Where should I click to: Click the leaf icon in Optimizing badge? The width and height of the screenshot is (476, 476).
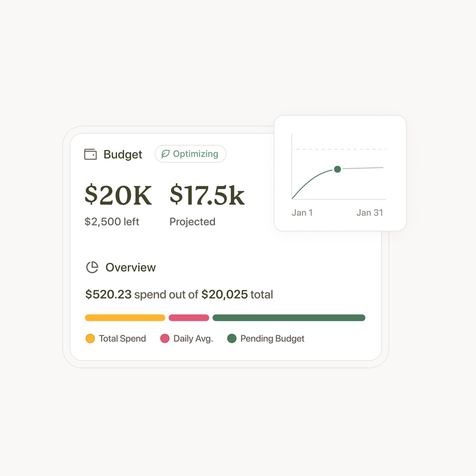165,154
